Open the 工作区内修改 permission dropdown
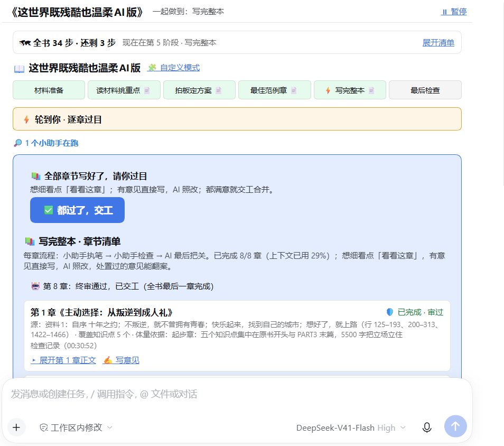 pos(76,428)
